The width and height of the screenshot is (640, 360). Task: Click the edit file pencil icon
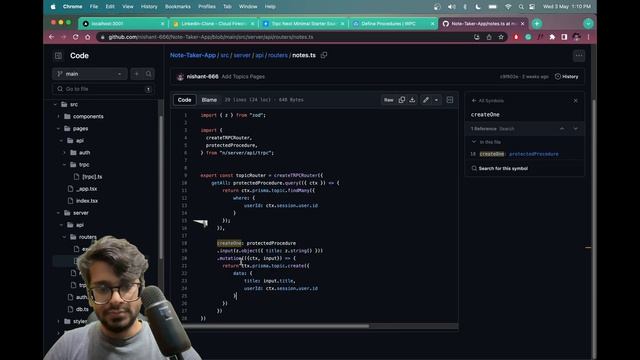point(426,100)
